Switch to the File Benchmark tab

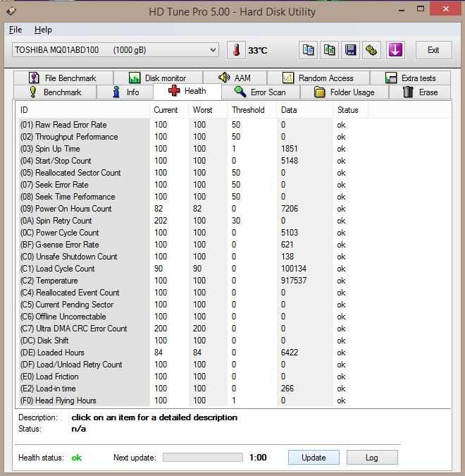click(x=63, y=78)
